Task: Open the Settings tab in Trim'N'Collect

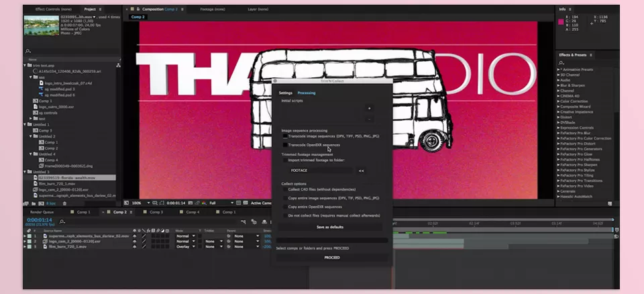Action: (x=286, y=93)
